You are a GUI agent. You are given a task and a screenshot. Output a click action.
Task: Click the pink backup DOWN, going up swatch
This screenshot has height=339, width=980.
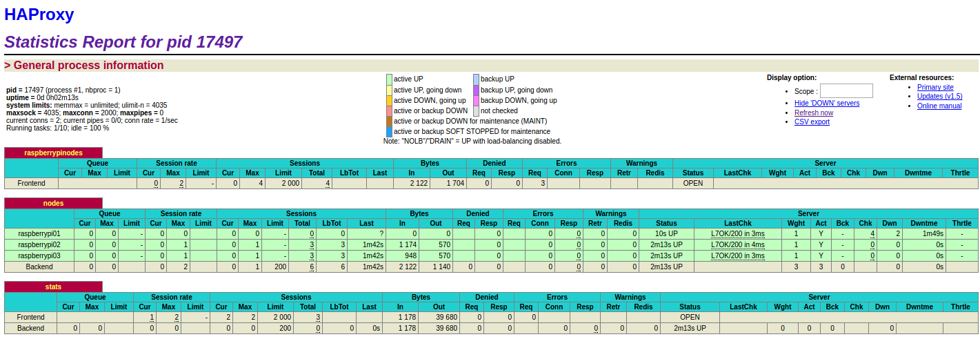tap(476, 100)
